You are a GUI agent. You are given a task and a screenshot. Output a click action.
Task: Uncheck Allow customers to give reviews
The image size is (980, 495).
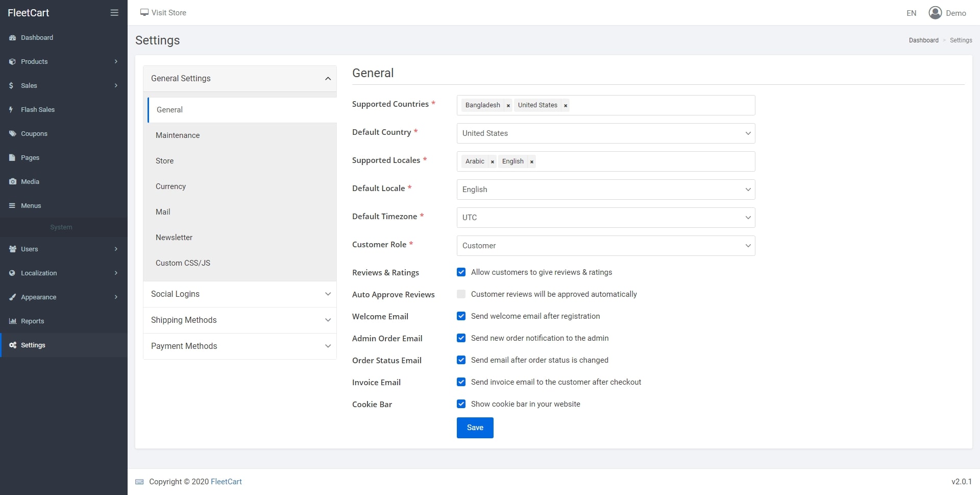pyautogui.click(x=461, y=272)
